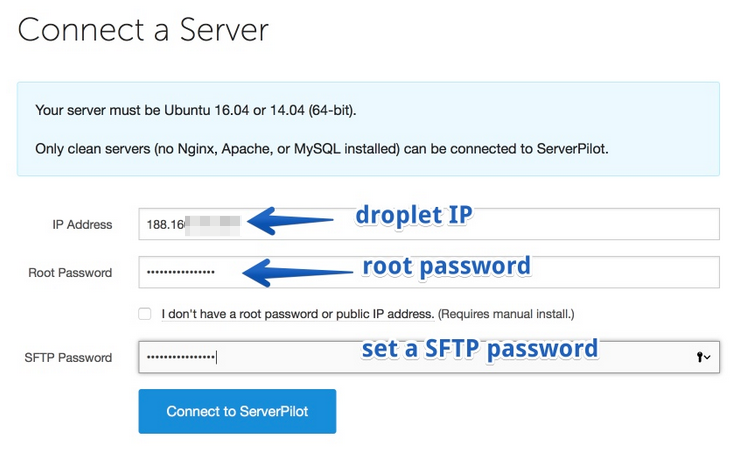Click the "Connect a Server" heading

tap(143, 29)
